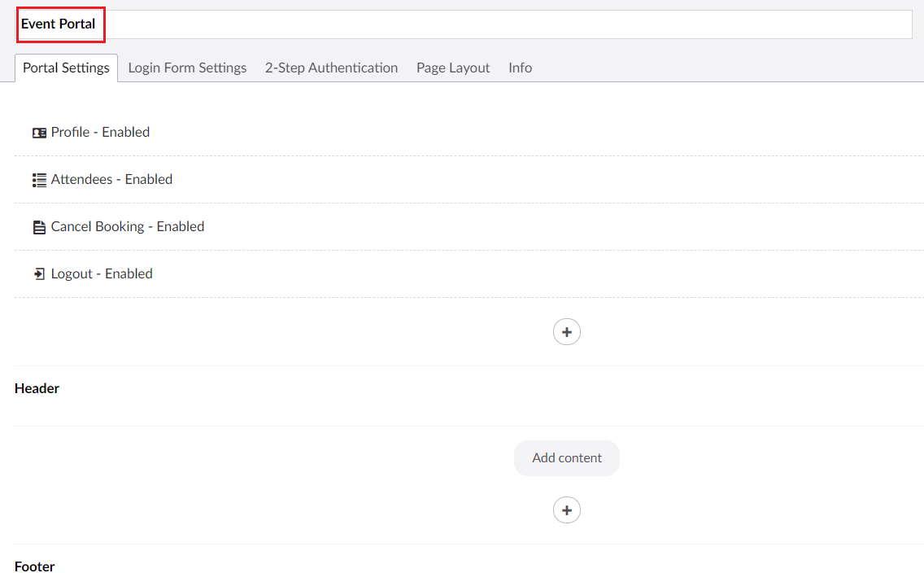
Task: Click the Header section label
Action: 37,388
